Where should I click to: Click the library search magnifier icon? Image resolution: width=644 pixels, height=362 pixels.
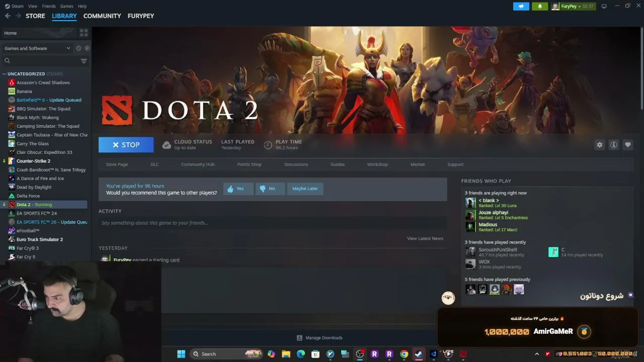tap(7, 61)
